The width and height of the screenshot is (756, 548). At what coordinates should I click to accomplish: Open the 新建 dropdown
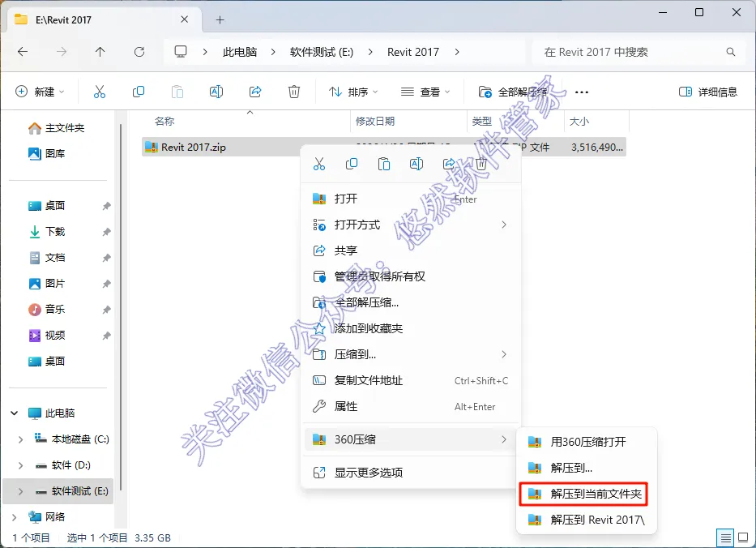(x=40, y=92)
